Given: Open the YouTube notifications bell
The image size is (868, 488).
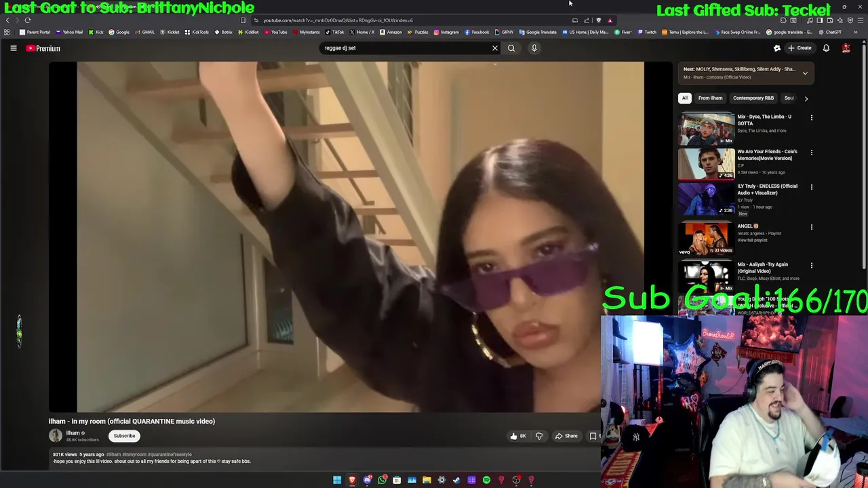Looking at the screenshot, I should [x=826, y=48].
